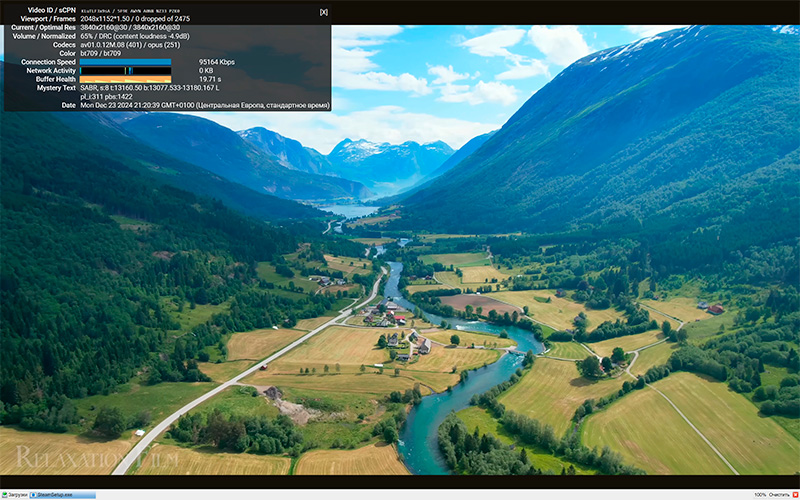Click the 100% zoom level indicator
The height and width of the screenshot is (500, 800).
[760, 495]
